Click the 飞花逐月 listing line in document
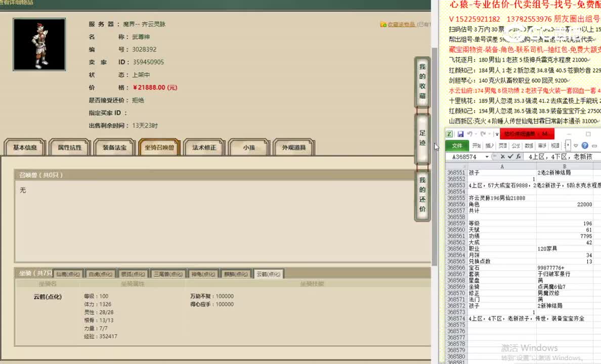The image size is (601, 364). [x=520, y=60]
